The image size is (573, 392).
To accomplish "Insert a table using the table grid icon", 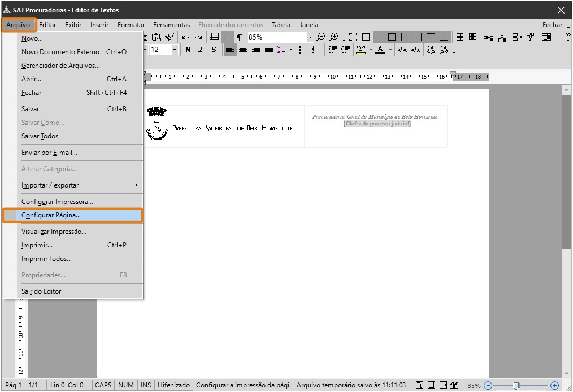I will pyautogui.click(x=215, y=37).
